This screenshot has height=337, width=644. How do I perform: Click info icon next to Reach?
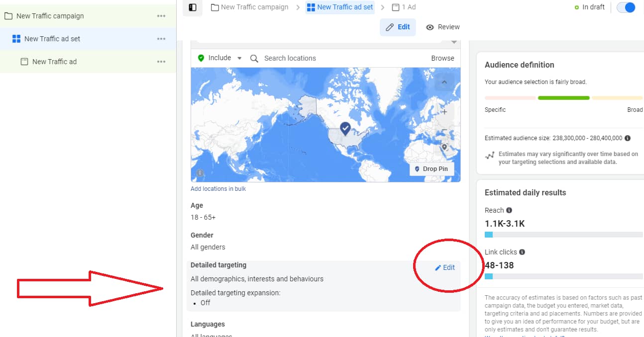pyautogui.click(x=509, y=210)
